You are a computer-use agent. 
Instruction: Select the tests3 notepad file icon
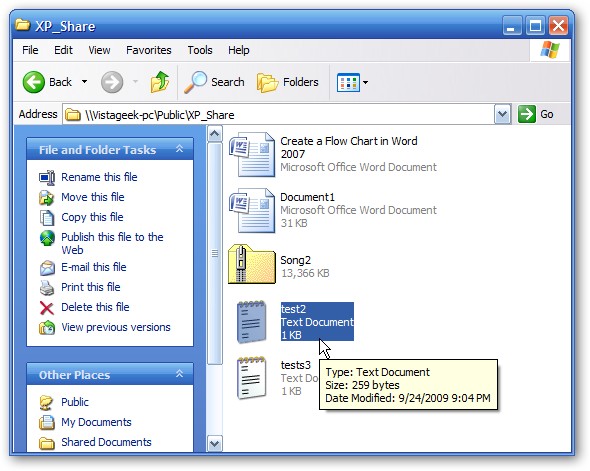click(252, 378)
